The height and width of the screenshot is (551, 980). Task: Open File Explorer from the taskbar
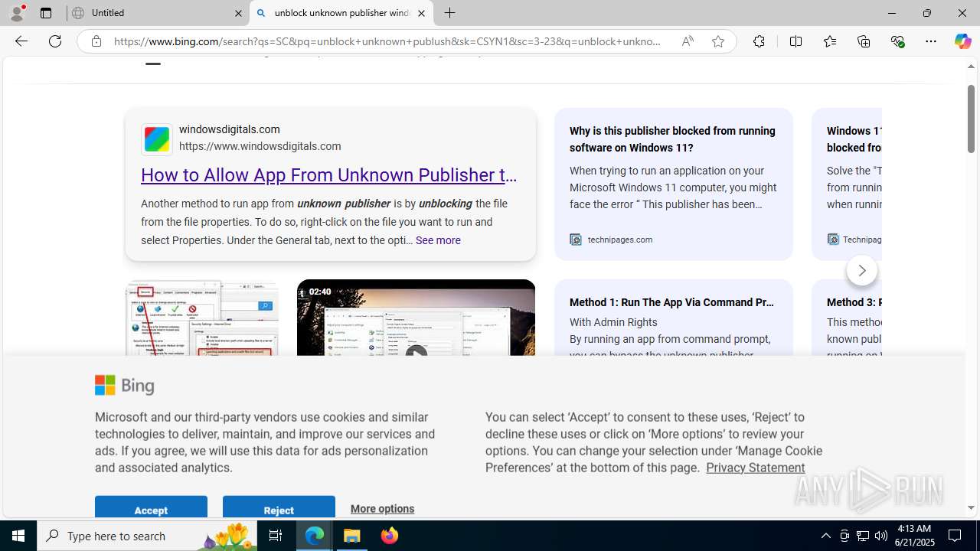point(352,536)
